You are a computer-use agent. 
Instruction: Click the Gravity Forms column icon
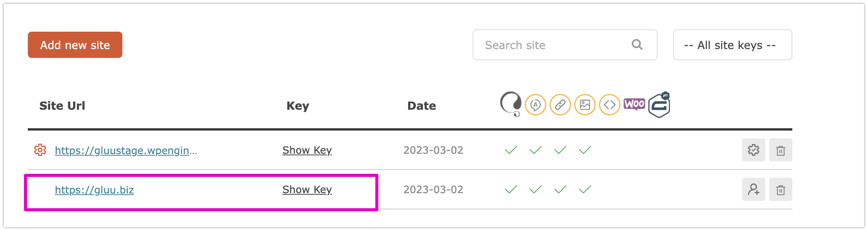pyautogui.click(x=659, y=104)
